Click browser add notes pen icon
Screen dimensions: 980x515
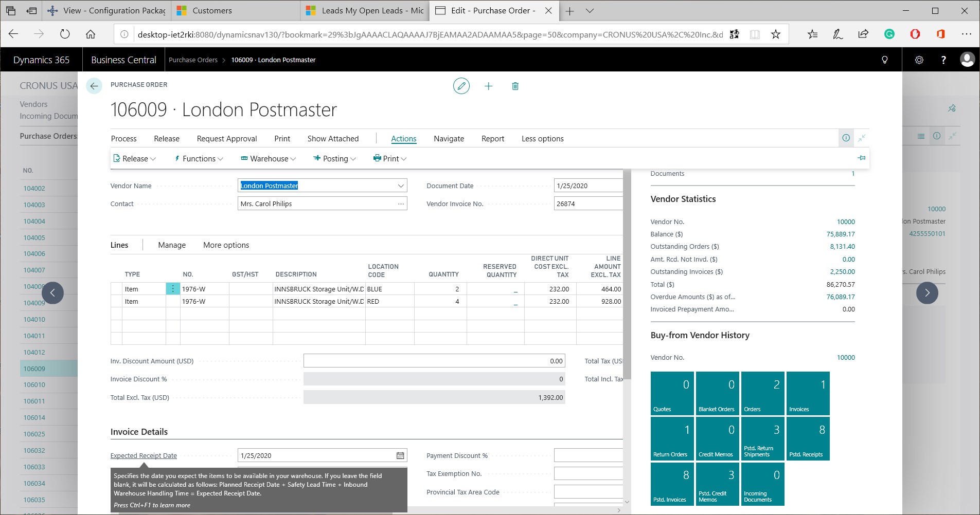[x=838, y=34]
